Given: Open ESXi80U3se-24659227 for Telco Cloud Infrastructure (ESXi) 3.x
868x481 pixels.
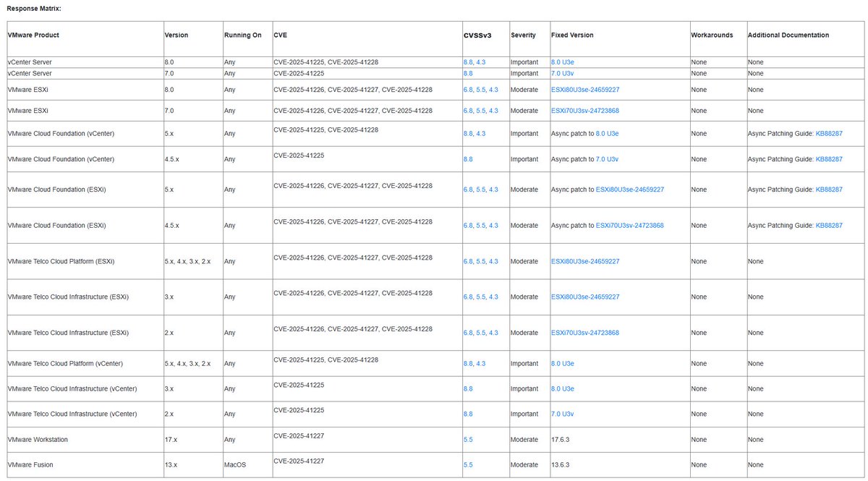Looking at the screenshot, I should 585,297.
